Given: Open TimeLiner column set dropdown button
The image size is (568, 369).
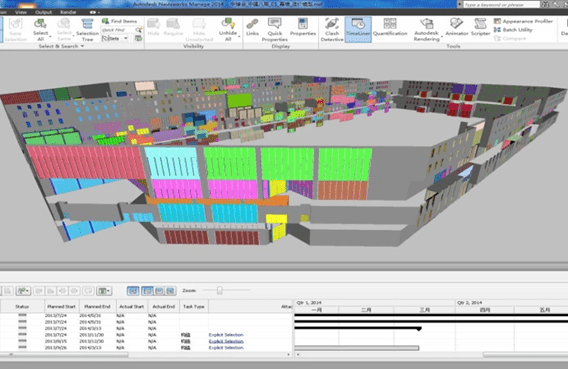Looking at the screenshot, I should pyautogui.click(x=105, y=291).
